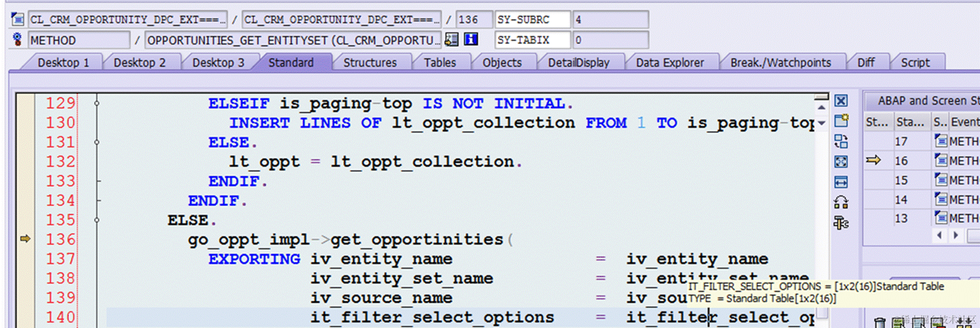The width and height of the screenshot is (980, 328).
Task: Click 'go_oppt_impl->get_opportinities(' on line 136
Action: pyautogui.click(x=351, y=240)
